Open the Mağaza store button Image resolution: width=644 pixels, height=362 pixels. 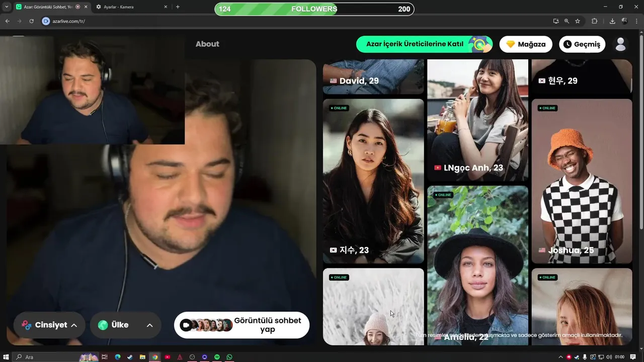[x=526, y=44]
